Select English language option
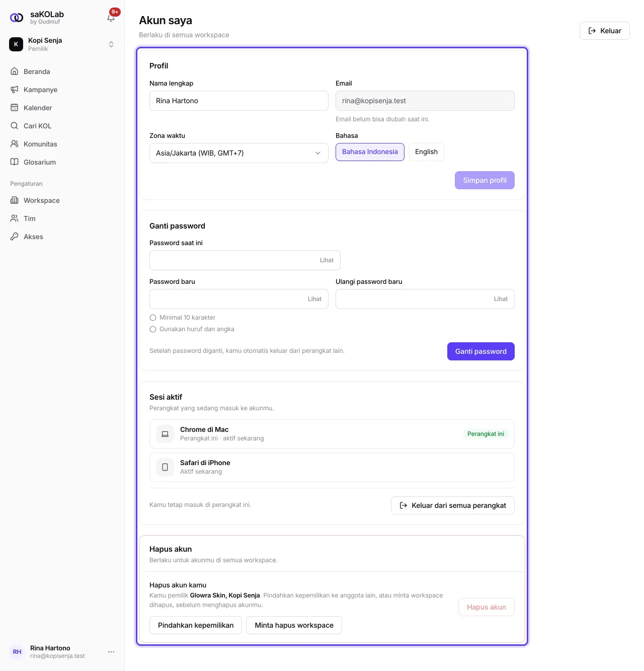 (426, 152)
